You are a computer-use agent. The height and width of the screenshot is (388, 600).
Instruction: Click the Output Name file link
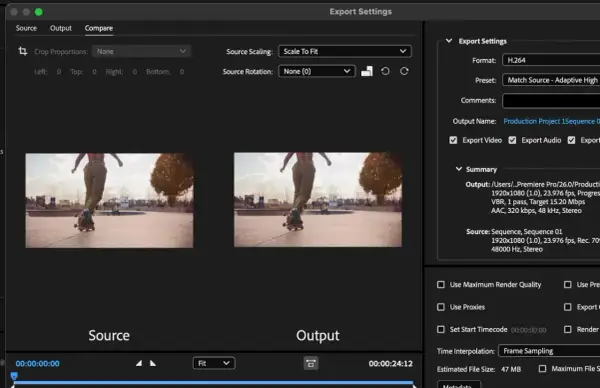tap(551, 121)
